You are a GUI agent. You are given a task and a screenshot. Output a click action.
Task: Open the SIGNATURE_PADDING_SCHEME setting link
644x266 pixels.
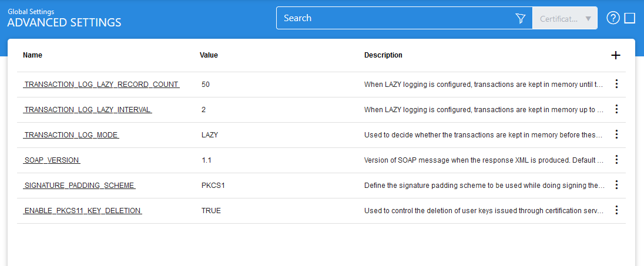[79, 186]
